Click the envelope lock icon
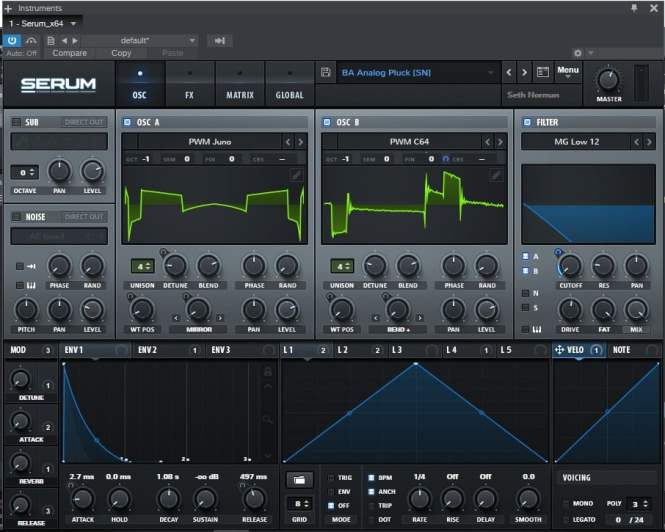The image size is (665, 532). [268, 372]
